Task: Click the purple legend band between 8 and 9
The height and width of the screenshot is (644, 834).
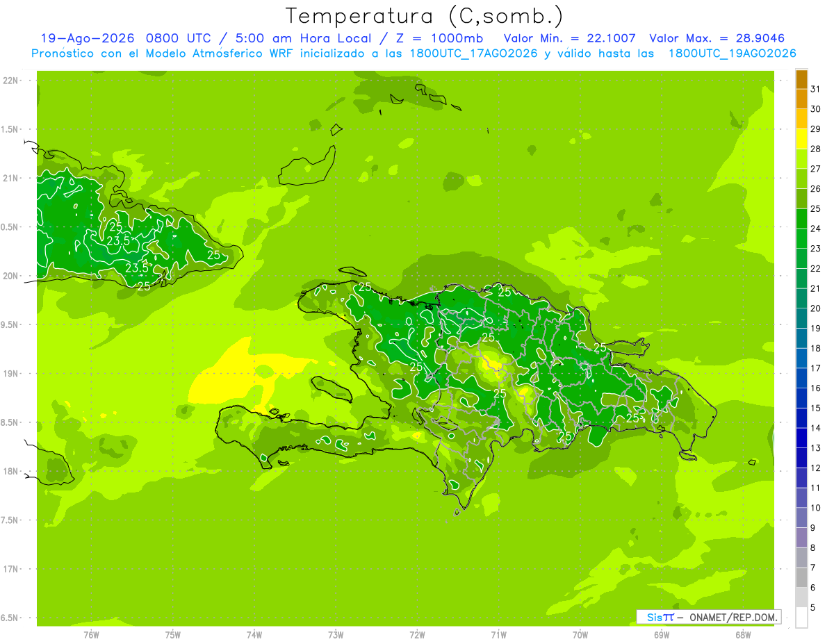Action: 801,538
